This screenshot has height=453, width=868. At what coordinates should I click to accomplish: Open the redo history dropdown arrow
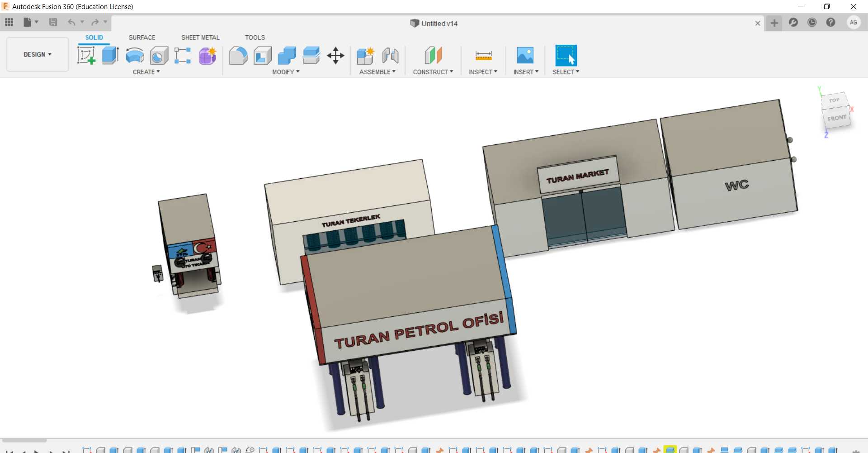coord(105,22)
